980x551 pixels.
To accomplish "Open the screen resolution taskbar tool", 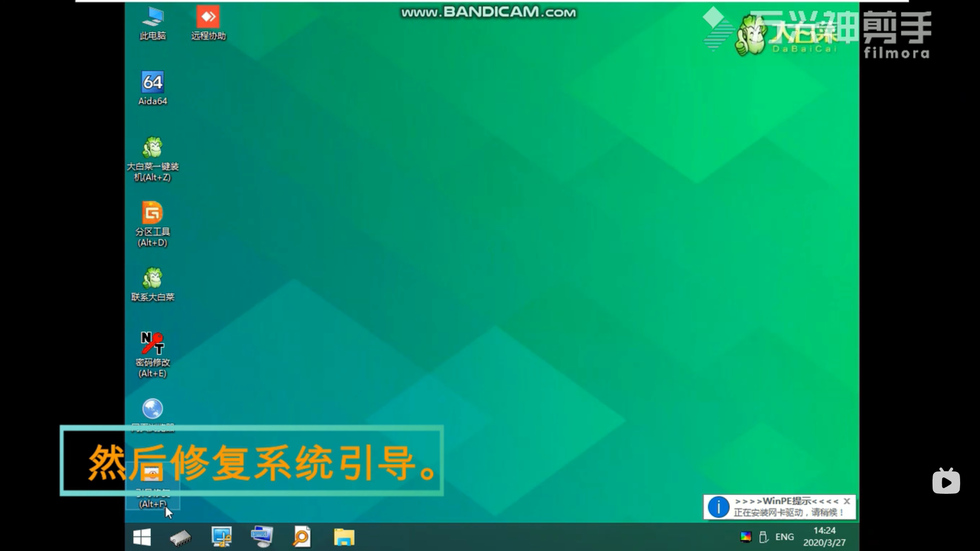I will [x=222, y=537].
